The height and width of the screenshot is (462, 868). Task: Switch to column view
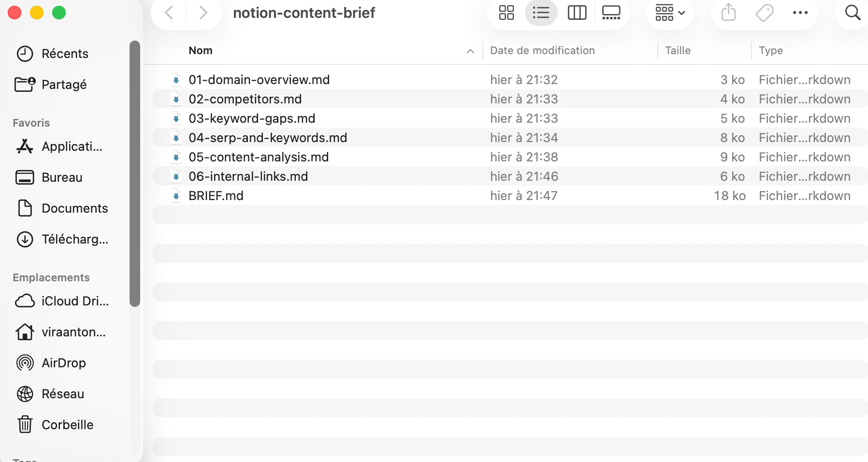point(577,13)
